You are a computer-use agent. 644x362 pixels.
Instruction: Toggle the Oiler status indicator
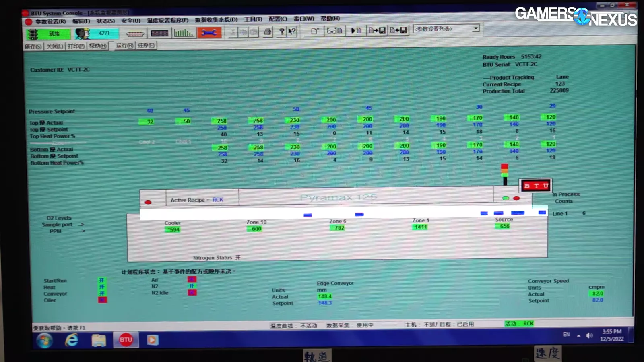[x=102, y=300]
